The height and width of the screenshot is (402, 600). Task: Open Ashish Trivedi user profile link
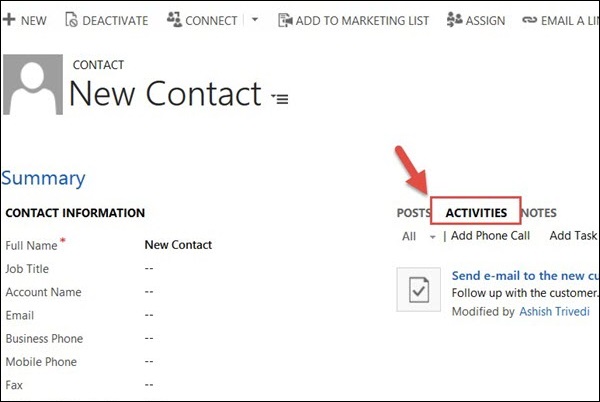point(554,312)
